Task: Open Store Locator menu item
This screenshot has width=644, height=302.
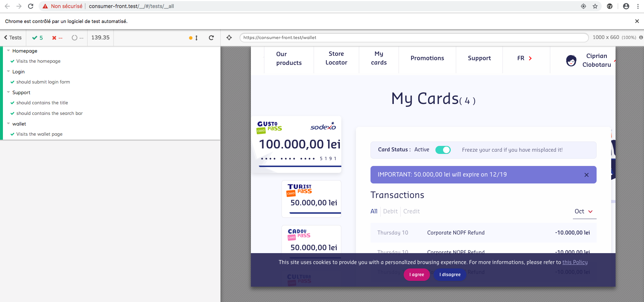Action: [336, 58]
